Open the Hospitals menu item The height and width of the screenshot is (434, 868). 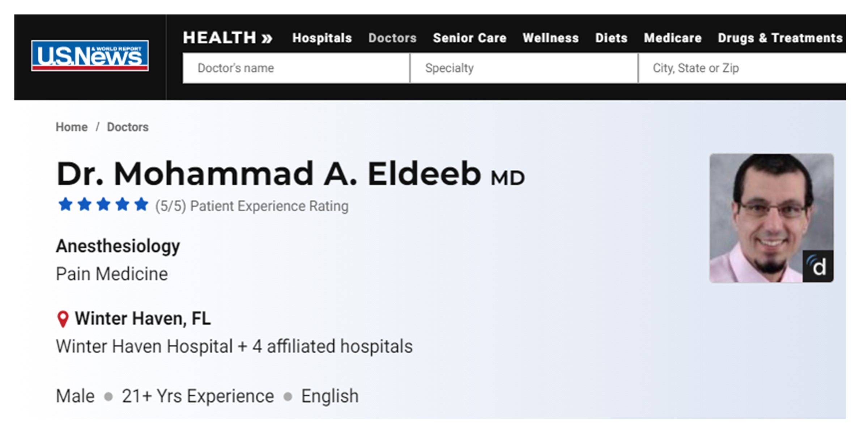322,38
